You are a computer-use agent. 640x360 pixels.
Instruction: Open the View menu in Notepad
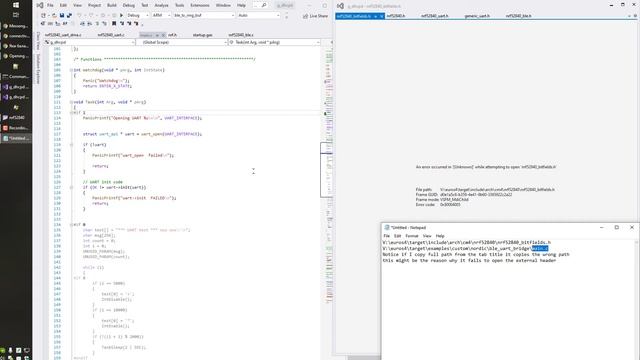(427, 236)
